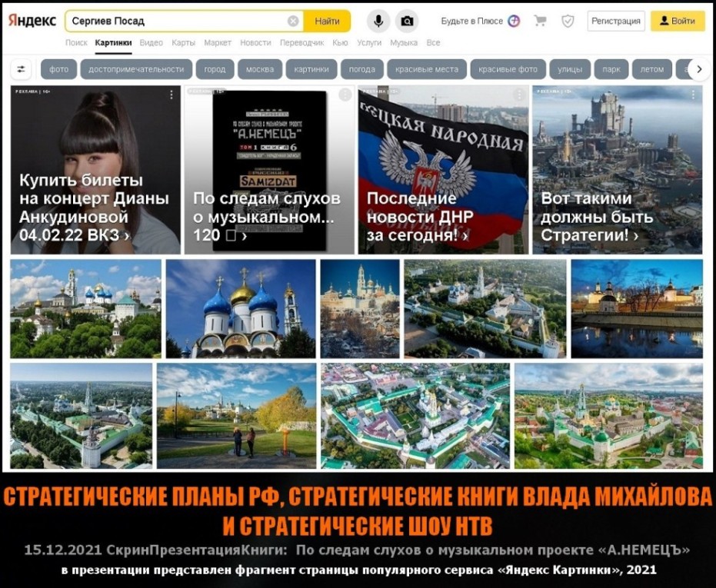Open search by image camera icon

tap(407, 21)
